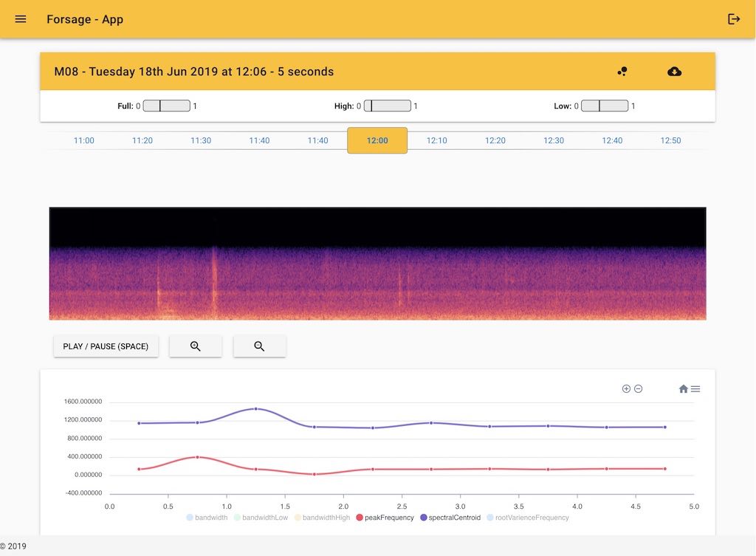Open the hamburger navigation menu
The image size is (756, 556).
tap(21, 19)
